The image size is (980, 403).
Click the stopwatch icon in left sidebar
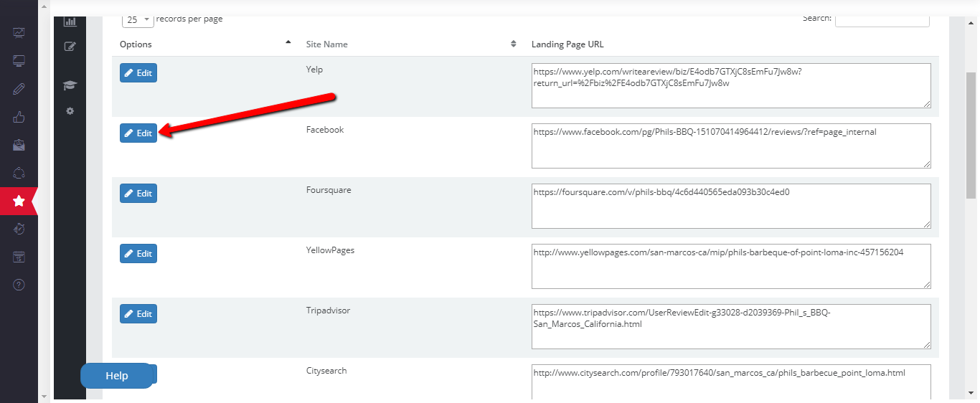(x=19, y=229)
